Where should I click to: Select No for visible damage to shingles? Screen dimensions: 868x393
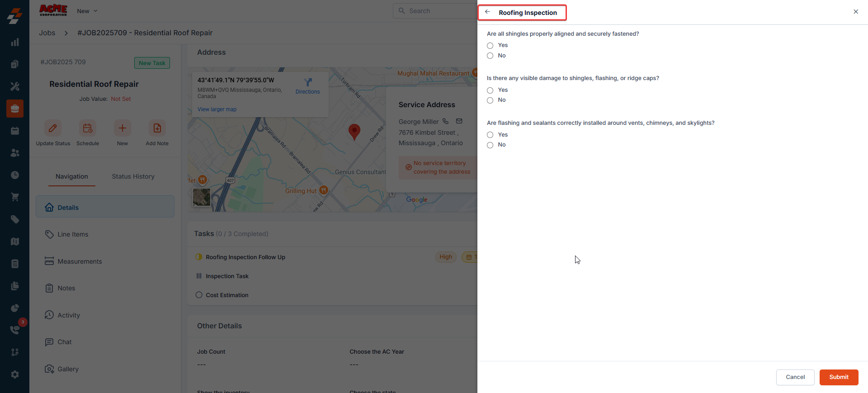490,100
